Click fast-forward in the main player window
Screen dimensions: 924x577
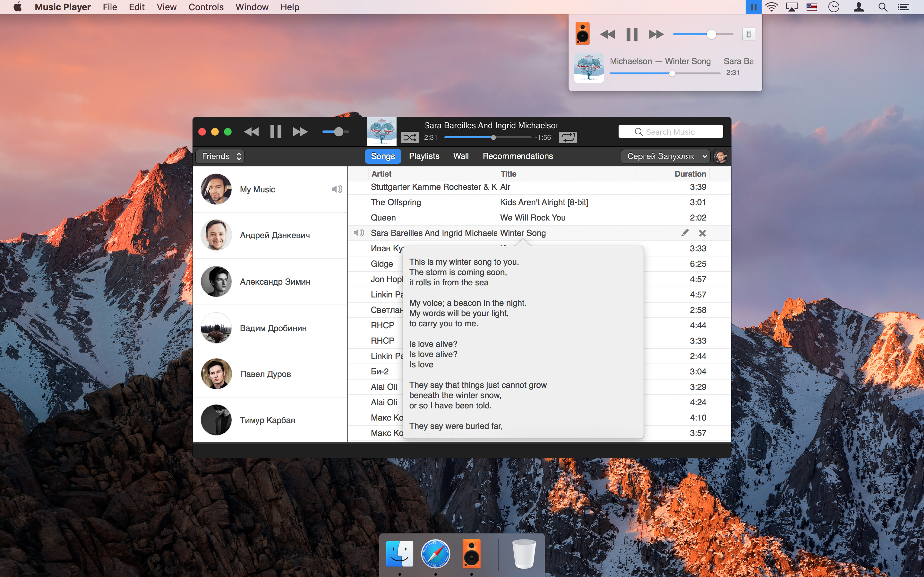click(300, 132)
